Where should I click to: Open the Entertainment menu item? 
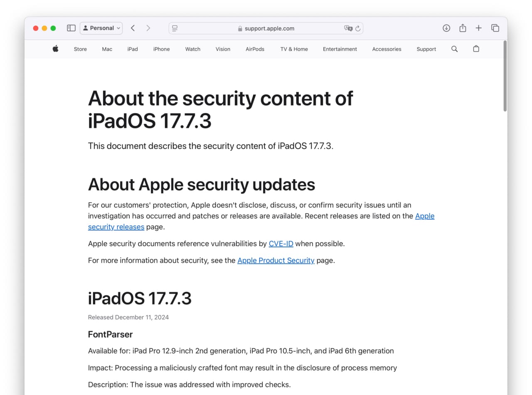click(x=340, y=49)
